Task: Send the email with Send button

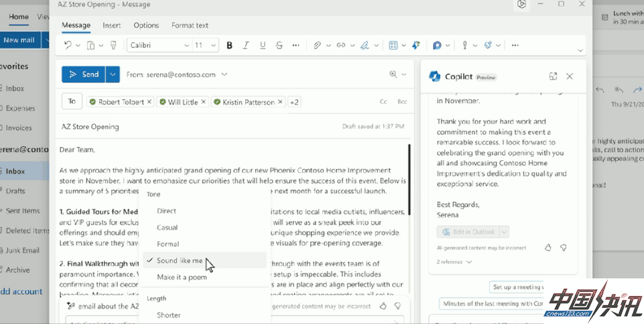Action: (84, 74)
